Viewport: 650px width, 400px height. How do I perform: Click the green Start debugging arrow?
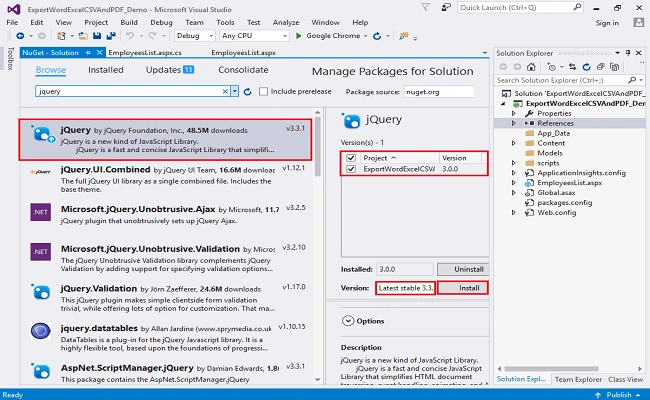(298, 36)
